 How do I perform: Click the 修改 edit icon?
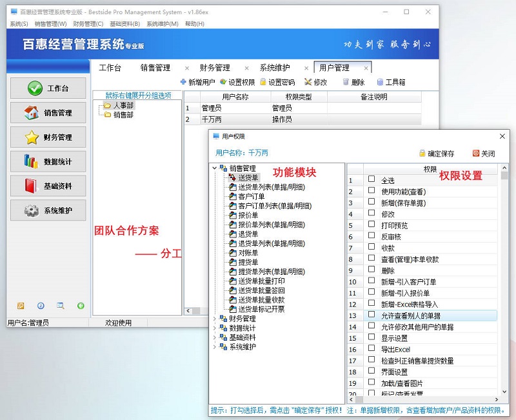308,82
